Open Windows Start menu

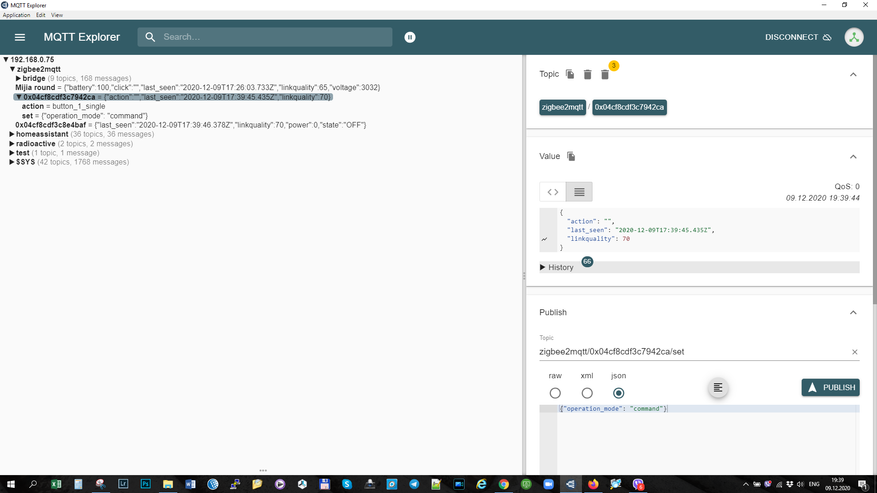pos(11,484)
